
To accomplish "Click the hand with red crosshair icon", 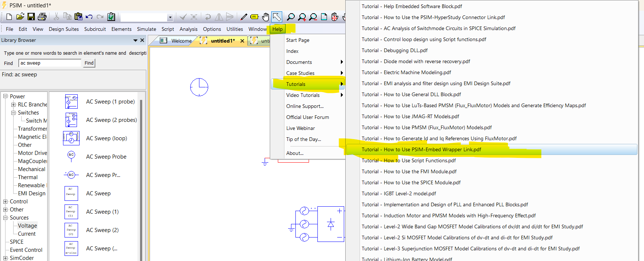I will coord(335,17).
